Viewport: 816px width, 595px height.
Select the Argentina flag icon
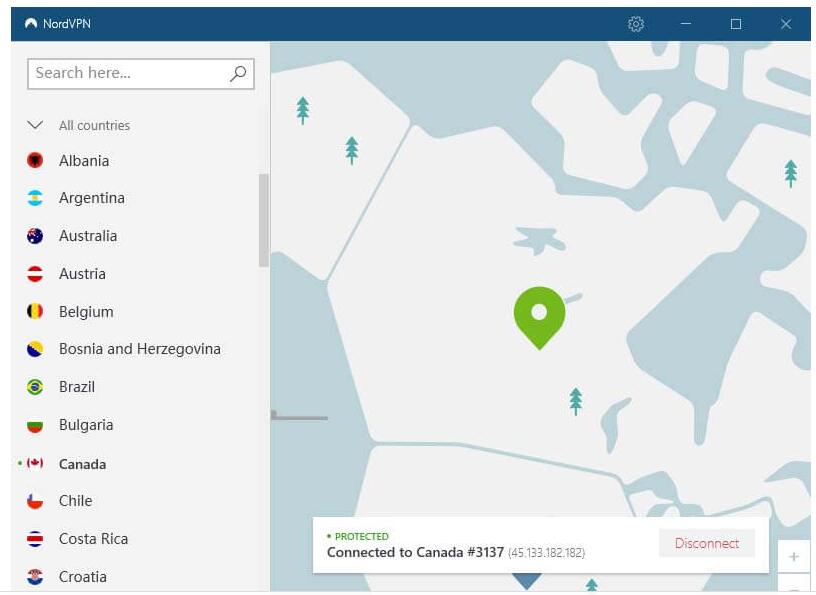pyautogui.click(x=35, y=198)
